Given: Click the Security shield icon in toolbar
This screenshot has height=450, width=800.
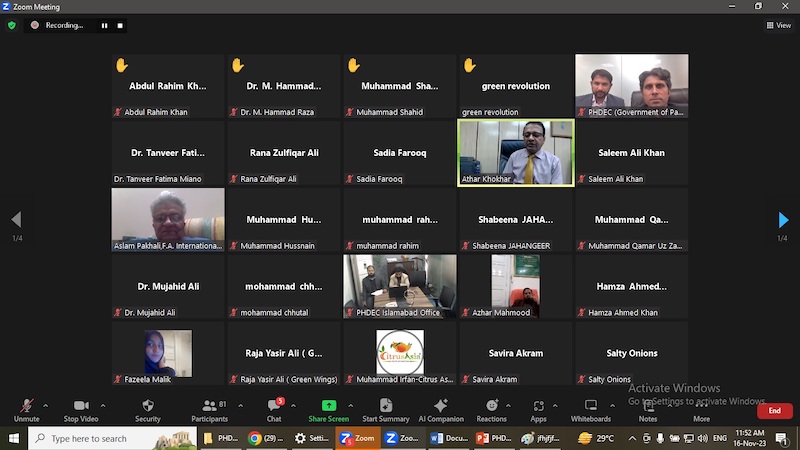Looking at the screenshot, I should point(147,406).
